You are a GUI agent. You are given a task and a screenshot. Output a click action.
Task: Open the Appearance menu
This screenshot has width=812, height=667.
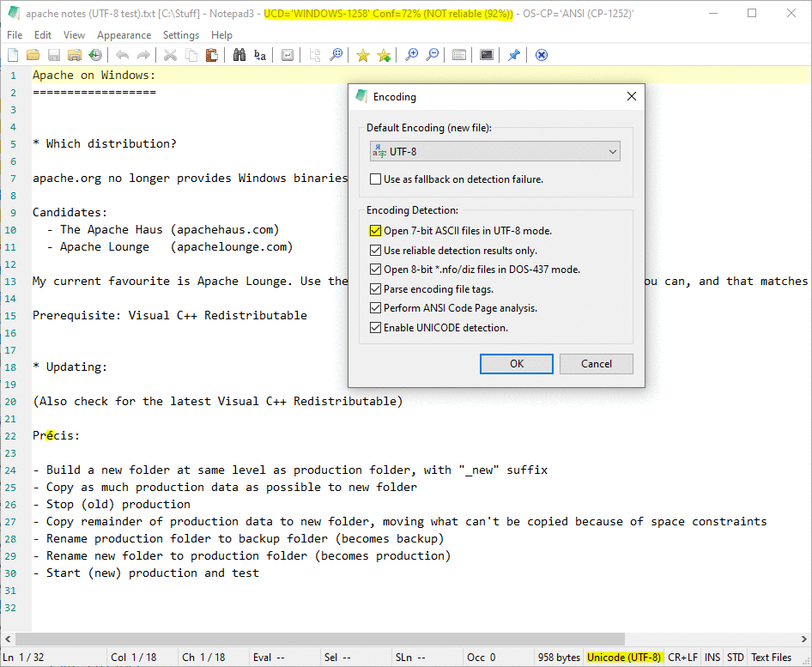(124, 35)
